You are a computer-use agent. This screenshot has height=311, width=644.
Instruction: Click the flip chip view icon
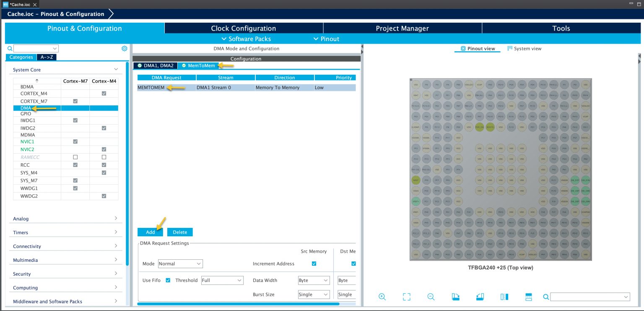[x=504, y=297]
